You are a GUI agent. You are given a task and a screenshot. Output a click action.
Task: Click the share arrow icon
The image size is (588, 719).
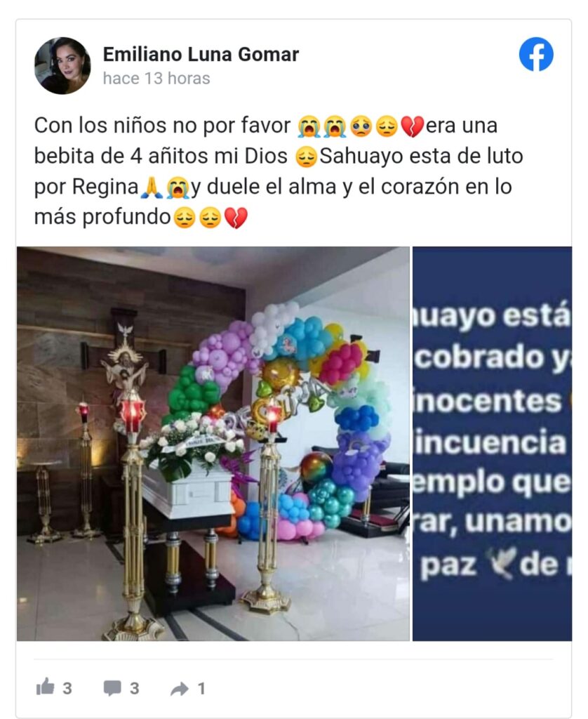point(179,689)
